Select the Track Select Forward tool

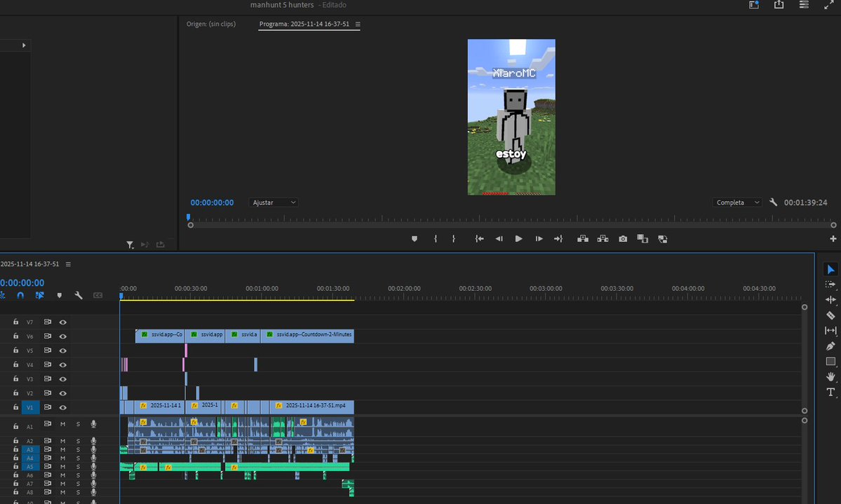click(830, 285)
